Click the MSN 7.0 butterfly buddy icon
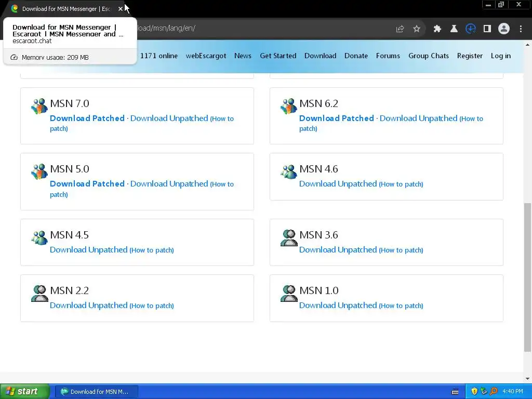Image resolution: width=532 pixels, height=399 pixels. click(39, 106)
